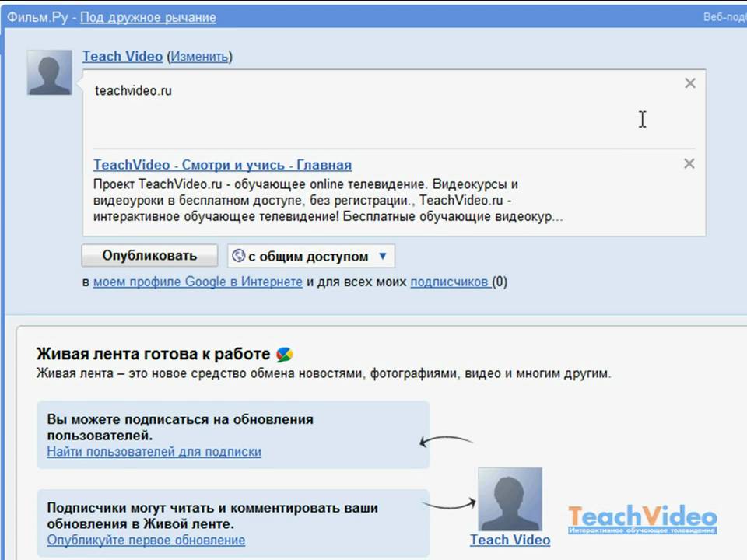The height and width of the screenshot is (560, 747).
Task: Click 'Опубликуйте первое обновление' link
Action: click(x=146, y=540)
